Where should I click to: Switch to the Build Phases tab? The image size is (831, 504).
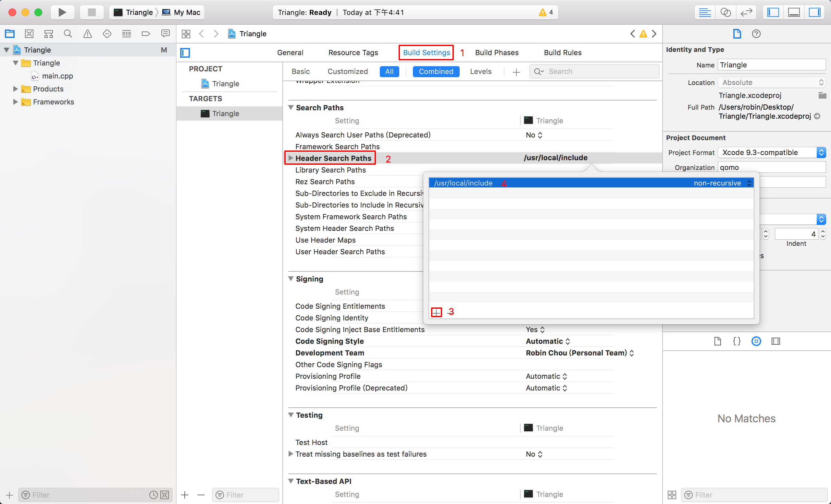[497, 53]
